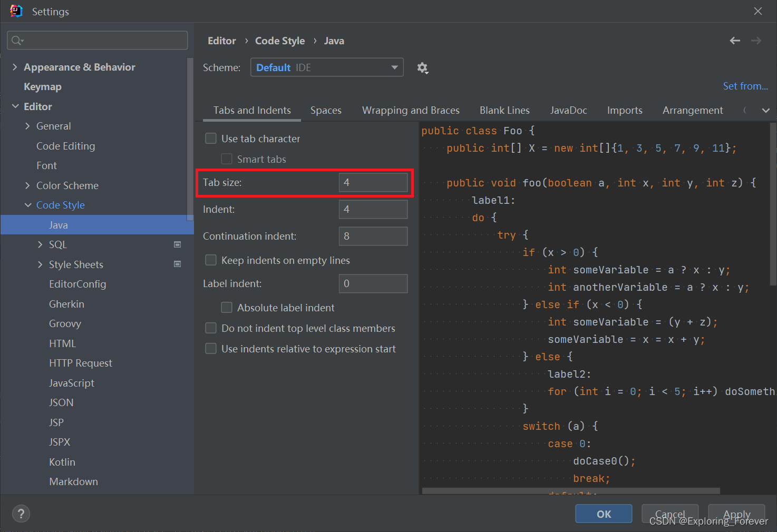Expand Appearance & Behavior section
Screen dimensions: 777x532
15,67
